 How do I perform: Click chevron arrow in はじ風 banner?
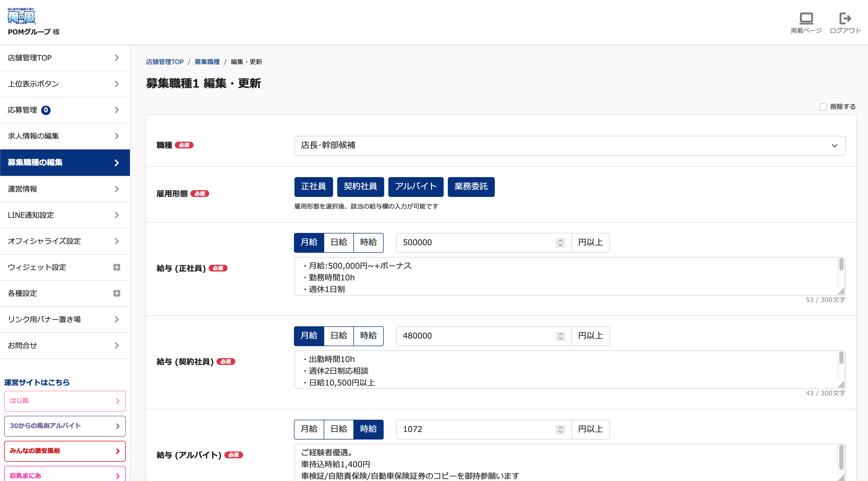point(118,401)
